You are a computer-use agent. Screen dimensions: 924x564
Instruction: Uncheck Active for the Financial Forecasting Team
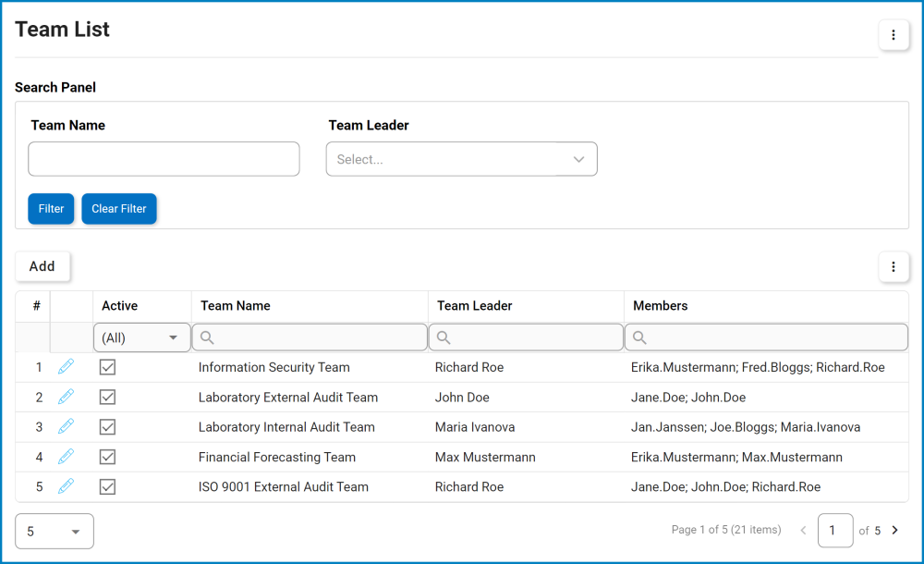tap(107, 456)
